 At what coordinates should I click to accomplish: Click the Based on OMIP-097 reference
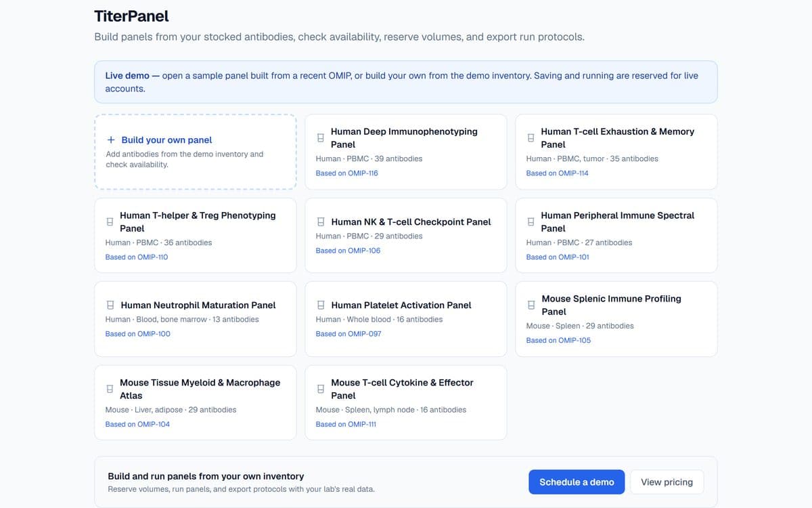(348, 334)
